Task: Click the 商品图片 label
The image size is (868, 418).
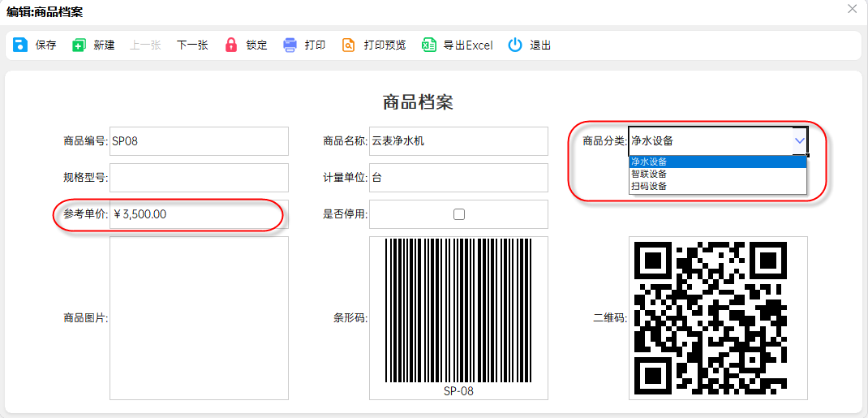Action: pyautogui.click(x=86, y=318)
